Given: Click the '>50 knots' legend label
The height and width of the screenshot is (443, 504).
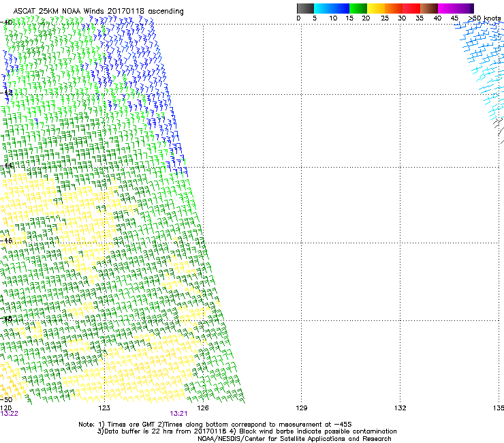Looking at the screenshot, I should (x=484, y=18).
